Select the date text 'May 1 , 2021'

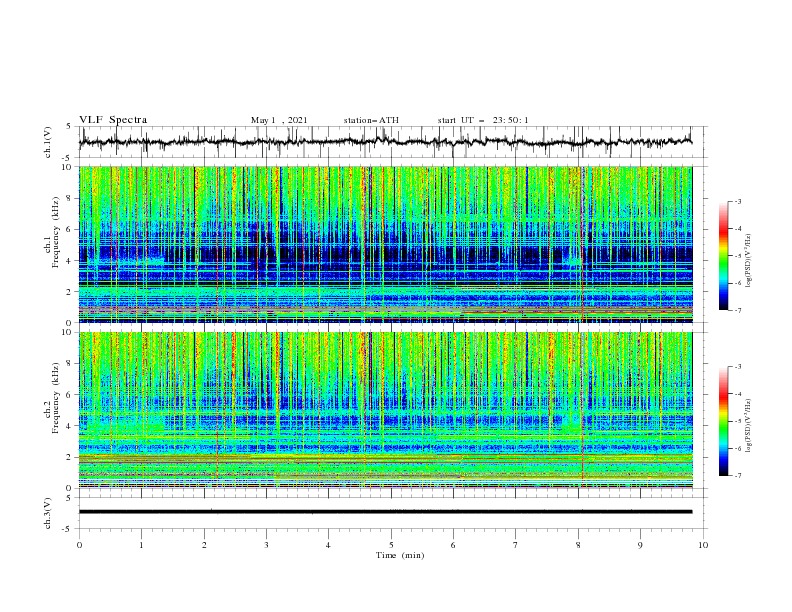click(x=279, y=120)
